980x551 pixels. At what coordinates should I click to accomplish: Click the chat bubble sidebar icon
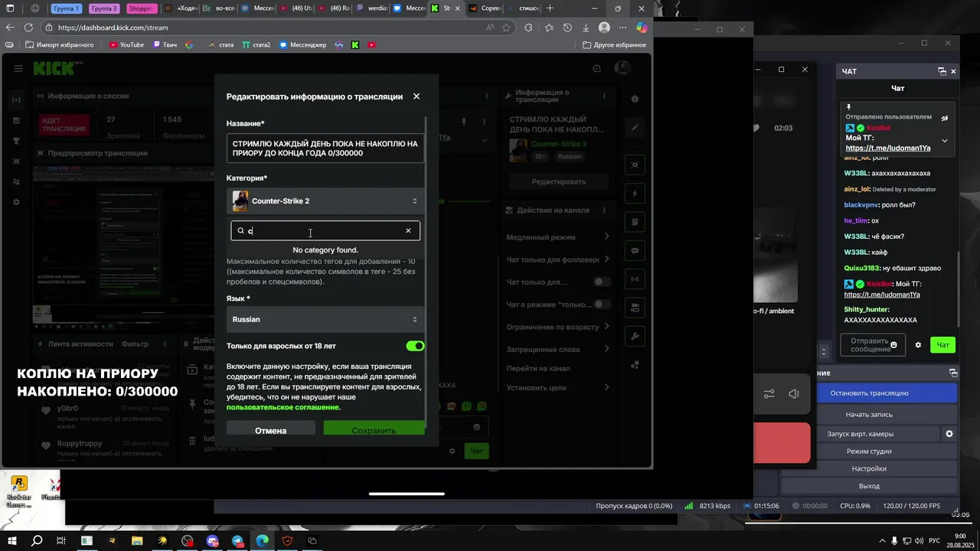pyautogui.click(x=635, y=250)
